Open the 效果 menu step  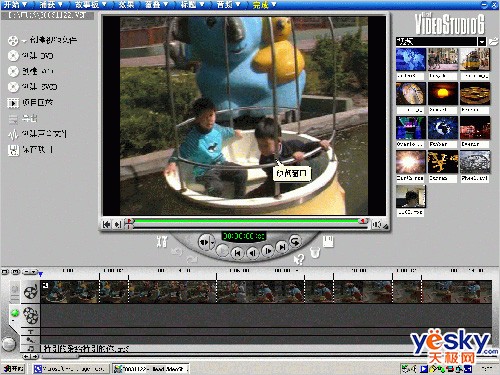(126, 5)
